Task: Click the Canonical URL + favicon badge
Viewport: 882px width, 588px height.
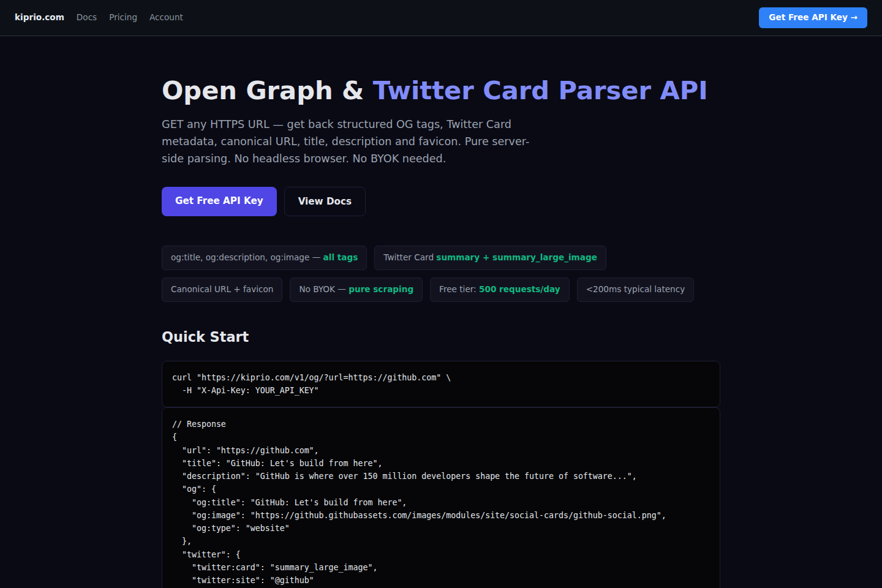Action: [x=222, y=290]
